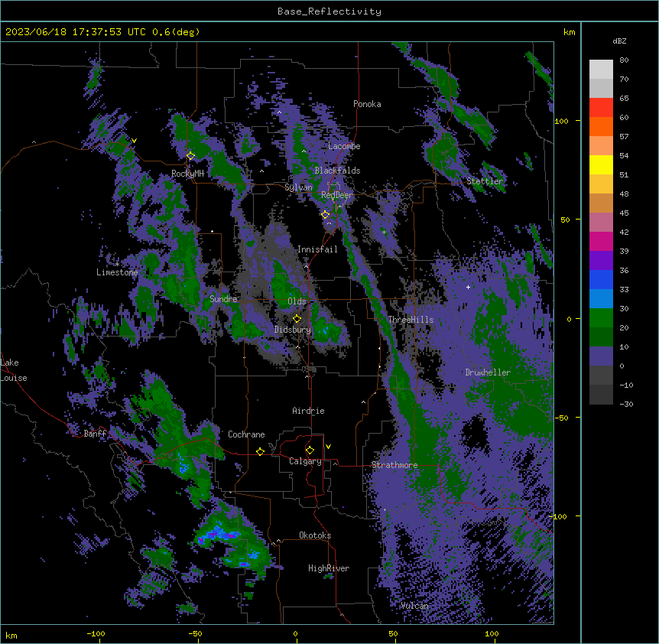Click the Base_Reflectivity title text

(x=329, y=11)
